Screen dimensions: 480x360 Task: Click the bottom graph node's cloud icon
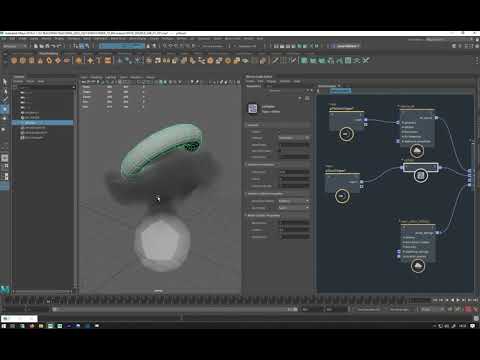click(418, 266)
